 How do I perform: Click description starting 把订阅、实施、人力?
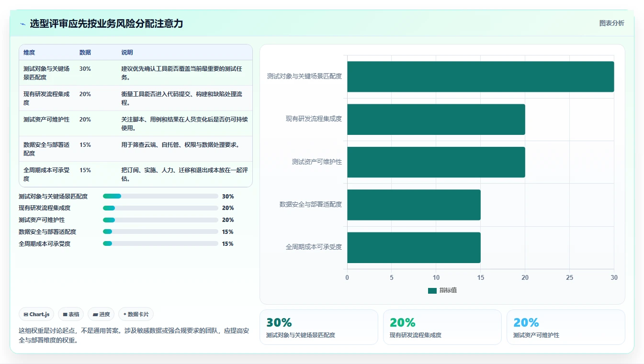[184, 175]
